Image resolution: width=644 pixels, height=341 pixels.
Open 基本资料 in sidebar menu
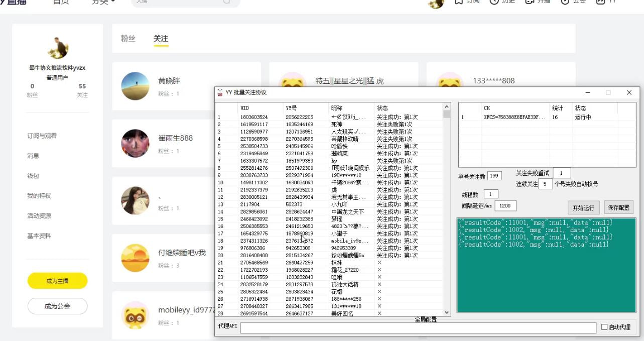(x=39, y=236)
